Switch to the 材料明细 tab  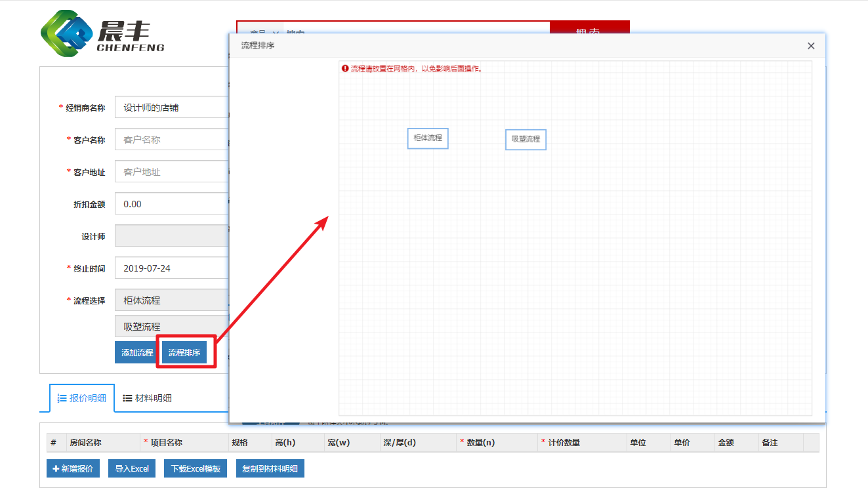pyautogui.click(x=148, y=398)
